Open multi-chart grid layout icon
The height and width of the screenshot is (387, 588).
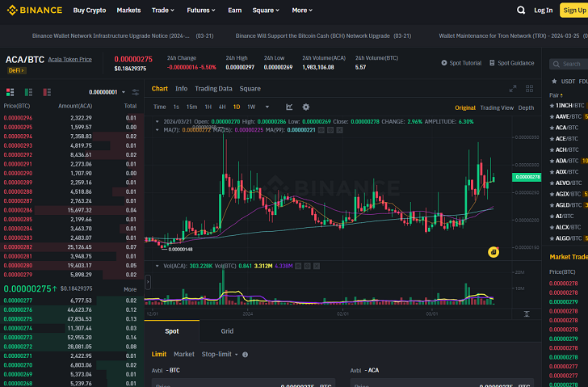(530, 89)
